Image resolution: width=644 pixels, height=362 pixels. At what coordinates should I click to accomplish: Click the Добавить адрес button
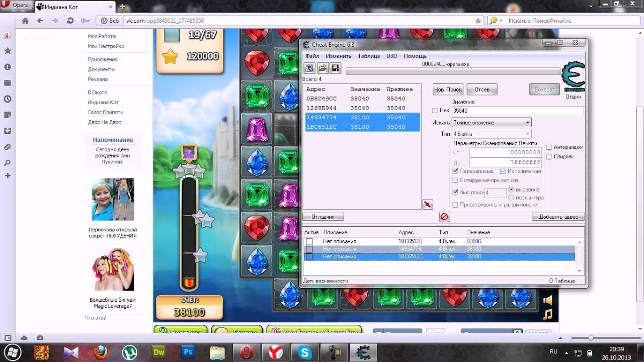[558, 217]
